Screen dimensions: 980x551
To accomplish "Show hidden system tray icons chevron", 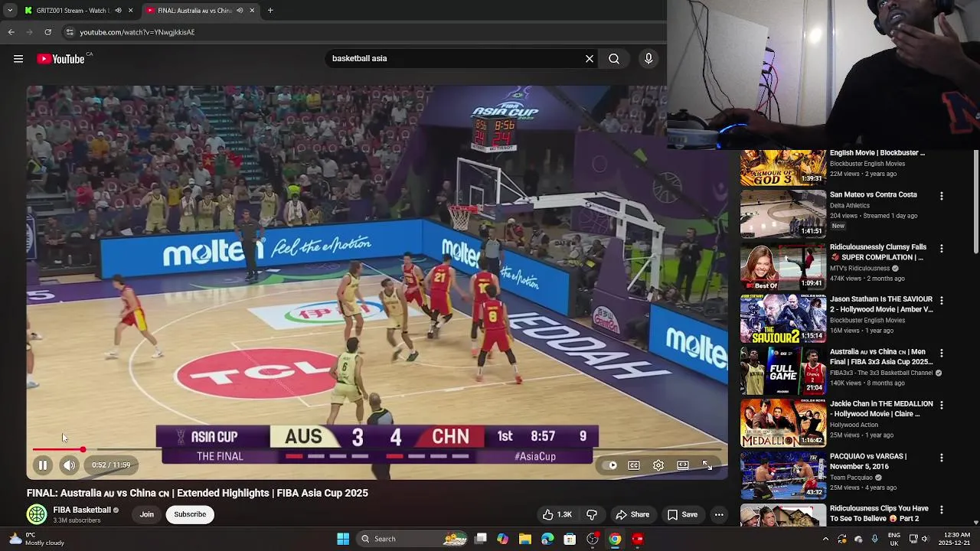I will coord(825,539).
